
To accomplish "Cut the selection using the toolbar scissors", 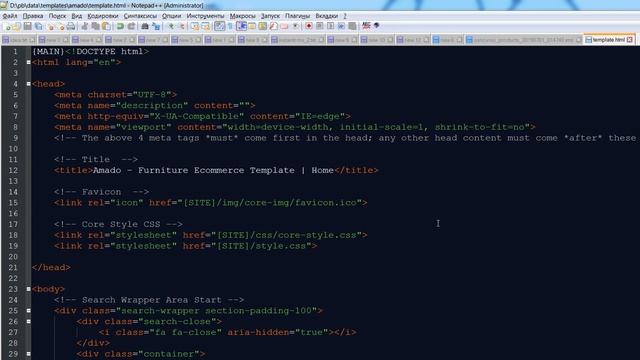I will (84, 27).
